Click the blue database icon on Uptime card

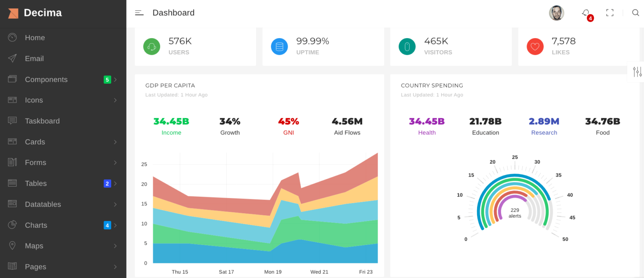click(x=279, y=46)
